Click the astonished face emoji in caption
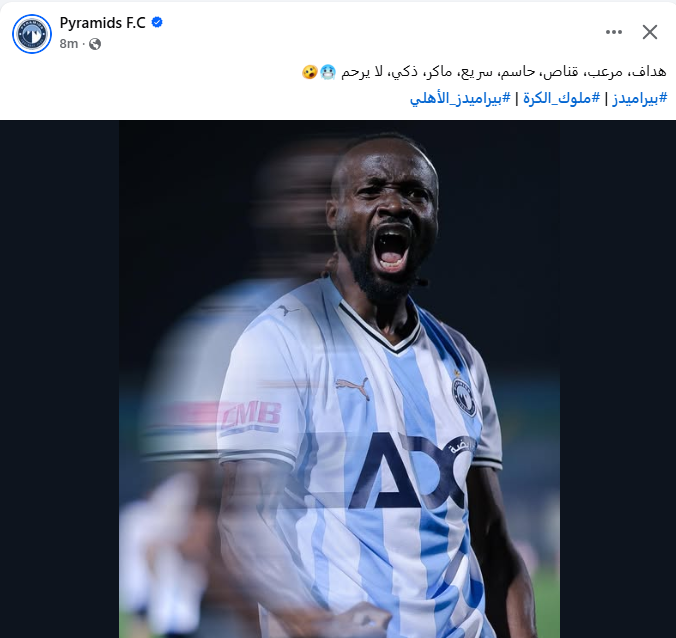 tap(310, 72)
